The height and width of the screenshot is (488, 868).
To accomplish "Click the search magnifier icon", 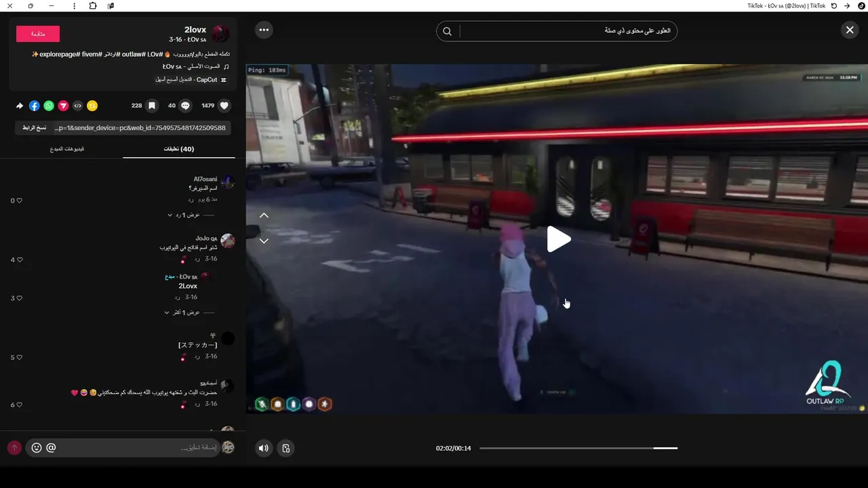I will (x=448, y=31).
